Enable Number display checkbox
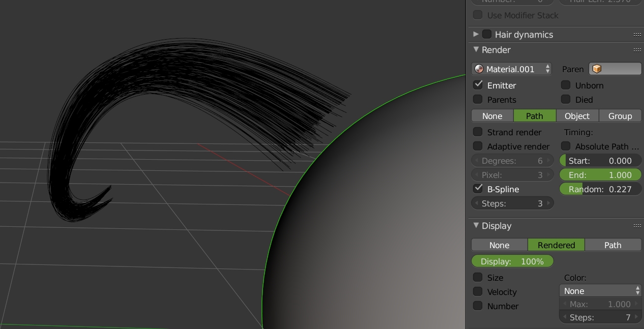 click(478, 306)
